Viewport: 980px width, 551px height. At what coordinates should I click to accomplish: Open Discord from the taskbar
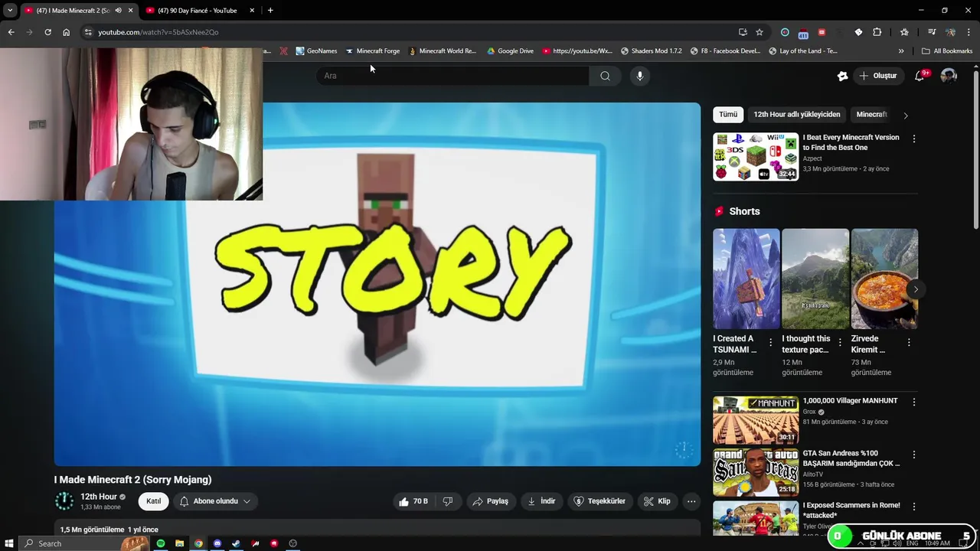(217, 543)
